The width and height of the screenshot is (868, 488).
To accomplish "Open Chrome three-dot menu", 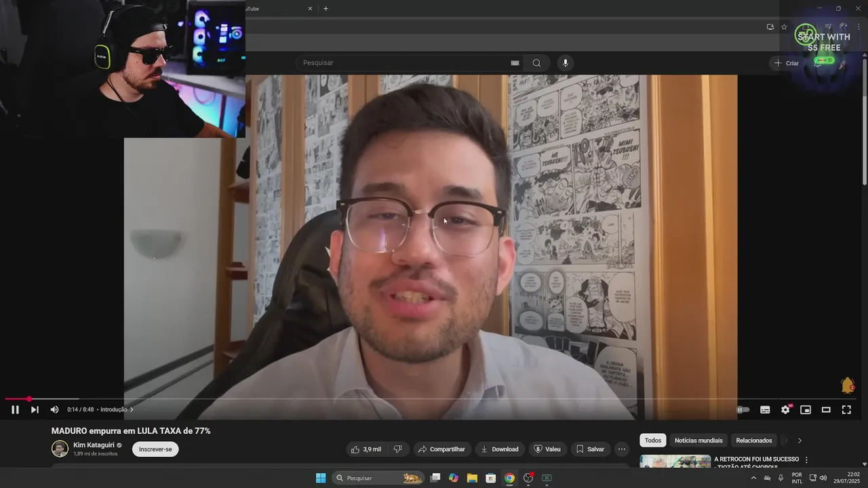I will (x=859, y=27).
